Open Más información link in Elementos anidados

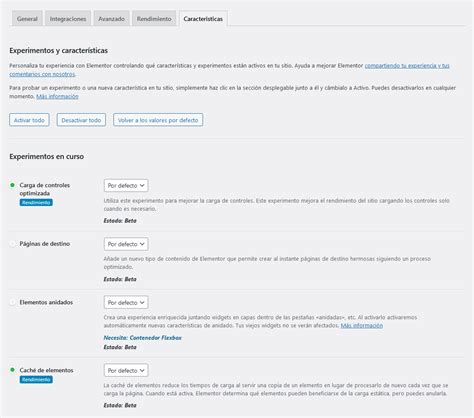click(362, 325)
